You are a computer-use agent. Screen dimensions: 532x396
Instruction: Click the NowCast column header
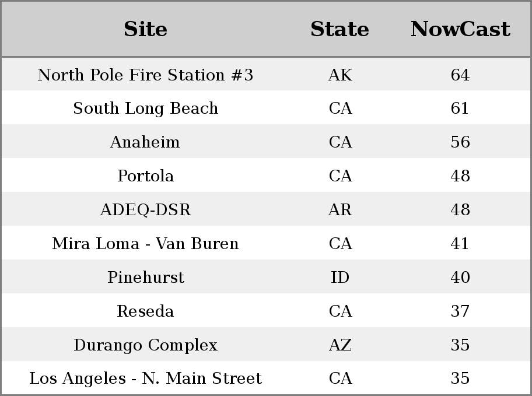coord(460,29)
